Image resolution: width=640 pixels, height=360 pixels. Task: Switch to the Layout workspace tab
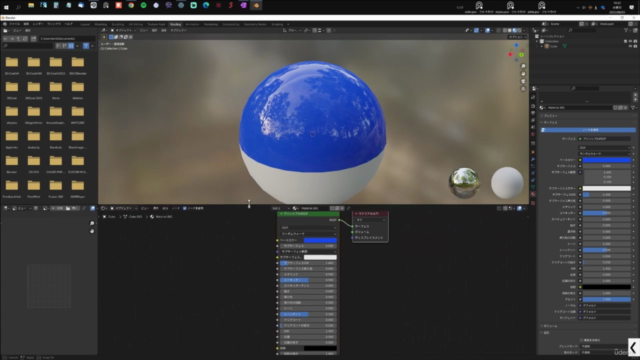(x=85, y=24)
